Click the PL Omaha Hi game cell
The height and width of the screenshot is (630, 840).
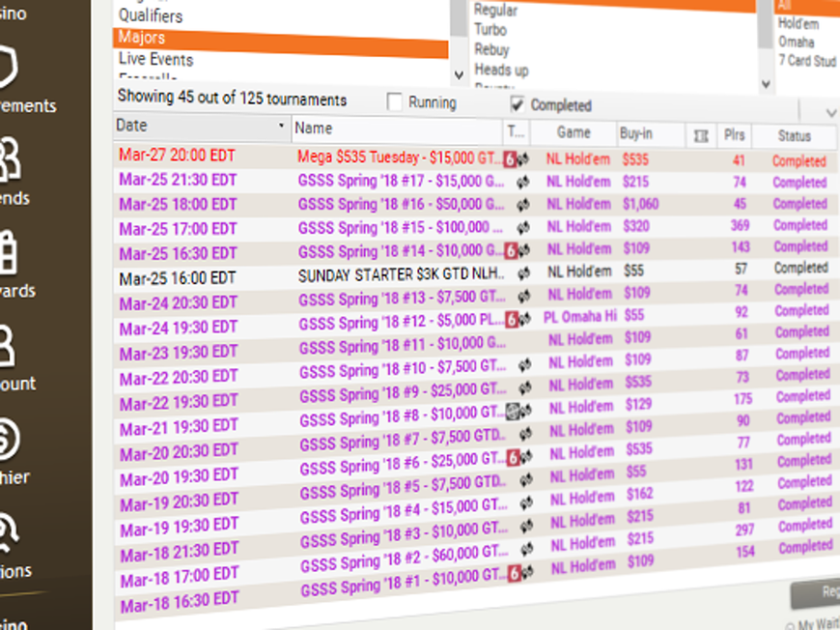click(x=579, y=317)
